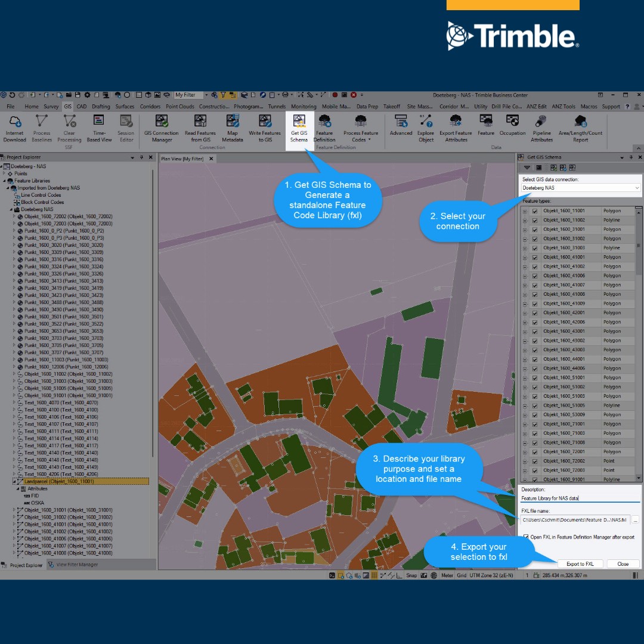Click the FXL file name field
The height and width of the screenshot is (644, 644).
(575, 520)
